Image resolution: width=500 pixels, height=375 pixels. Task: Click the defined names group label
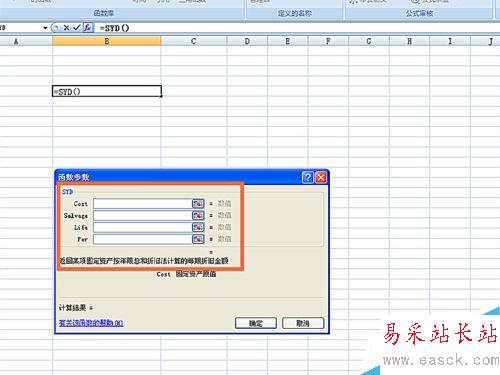(295, 13)
